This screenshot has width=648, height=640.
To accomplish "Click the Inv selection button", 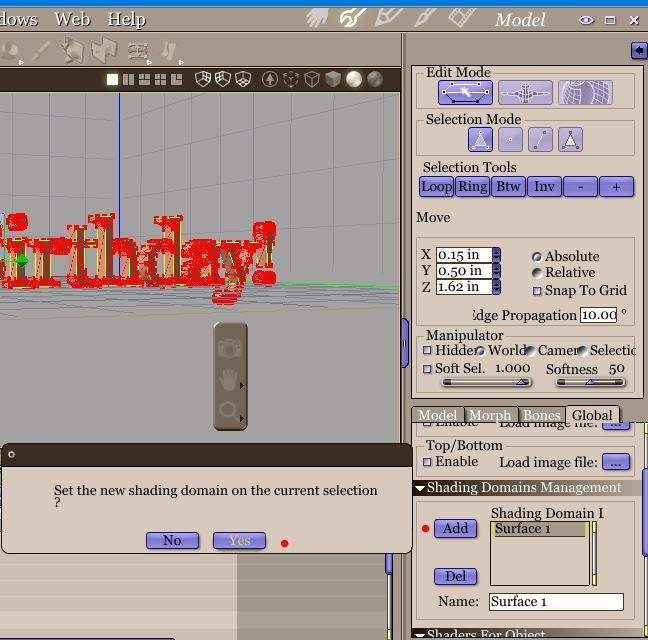I will 544,187.
